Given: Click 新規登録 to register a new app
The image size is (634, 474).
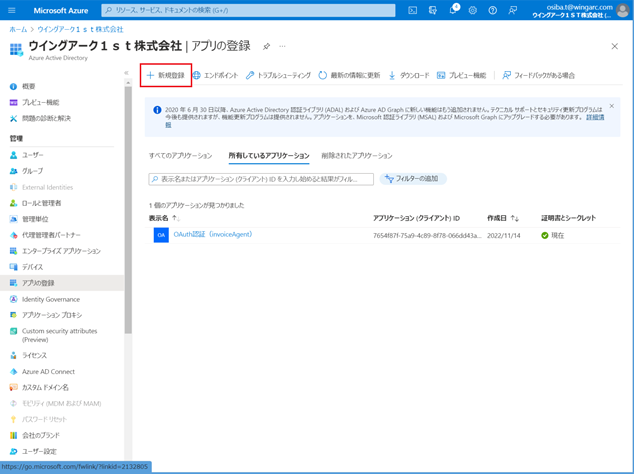Looking at the screenshot, I should click(166, 75).
